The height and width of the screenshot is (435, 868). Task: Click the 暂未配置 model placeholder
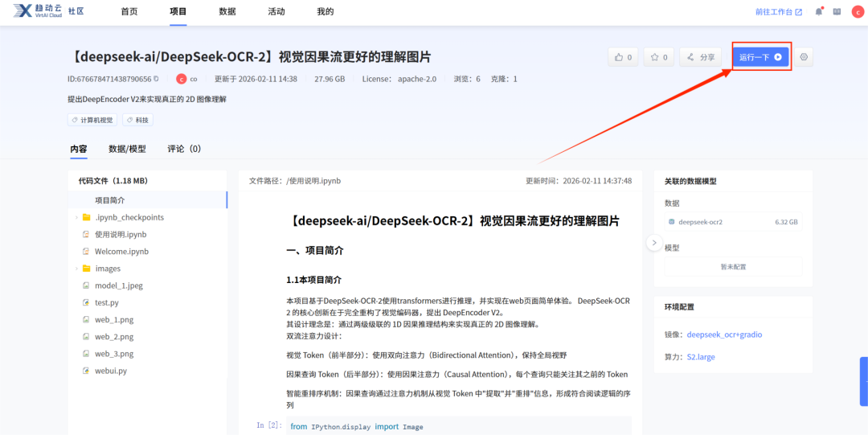[x=733, y=266]
